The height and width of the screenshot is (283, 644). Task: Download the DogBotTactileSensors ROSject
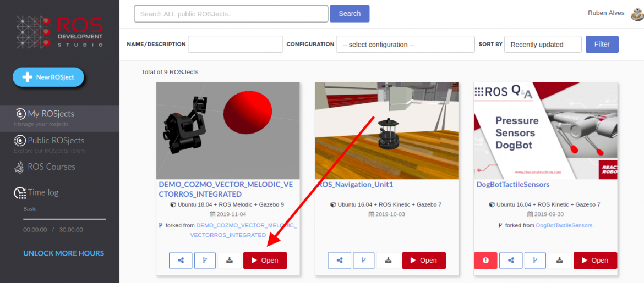560,260
